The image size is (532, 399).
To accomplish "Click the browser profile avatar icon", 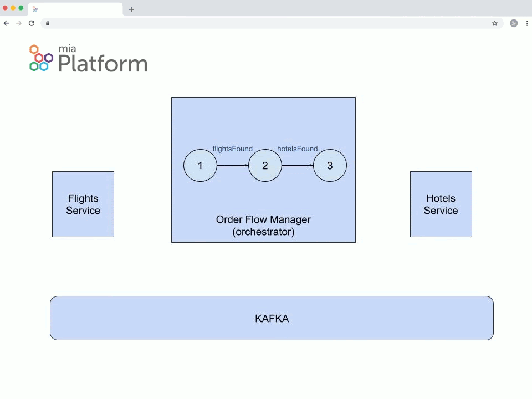I will tap(514, 23).
